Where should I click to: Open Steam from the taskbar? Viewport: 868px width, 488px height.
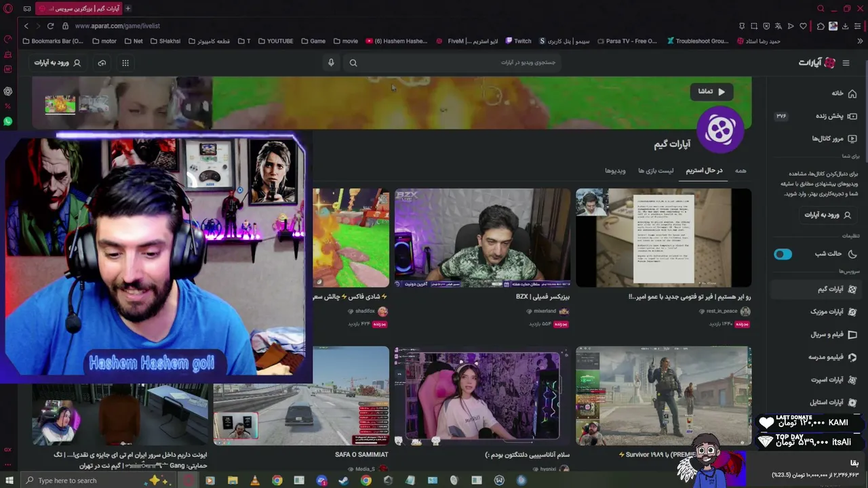coord(343,481)
